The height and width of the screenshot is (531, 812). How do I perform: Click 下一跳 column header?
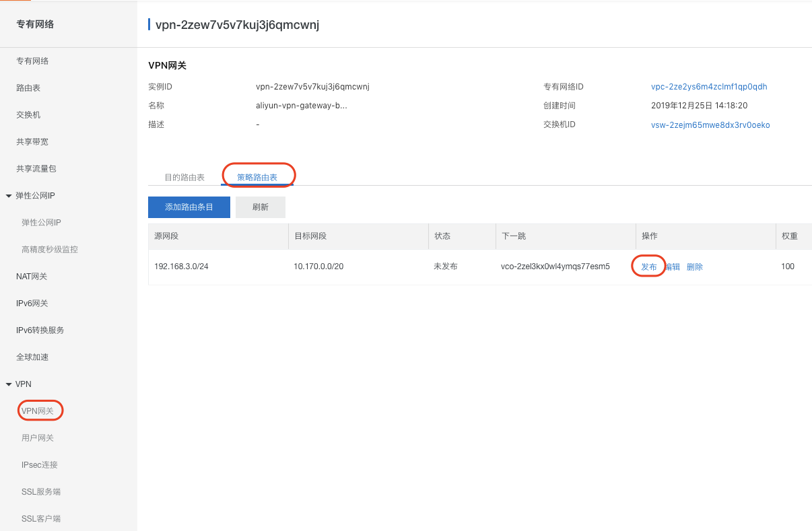point(514,236)
